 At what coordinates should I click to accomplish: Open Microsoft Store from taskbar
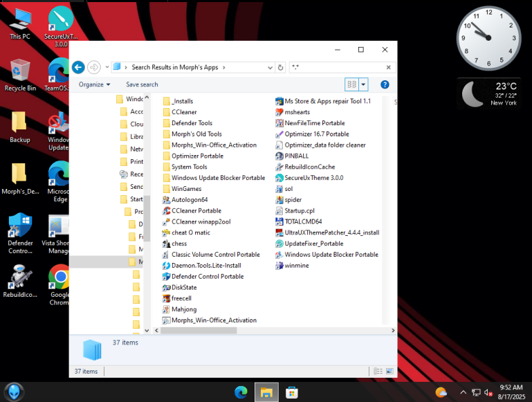coord(292,392)
